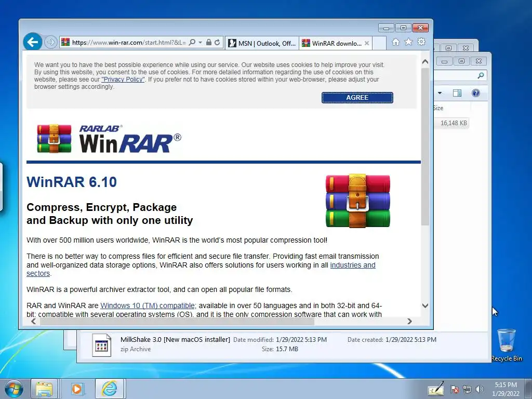
Task: Click the tablet input pen tray icon
Action: tap(436, 389)
